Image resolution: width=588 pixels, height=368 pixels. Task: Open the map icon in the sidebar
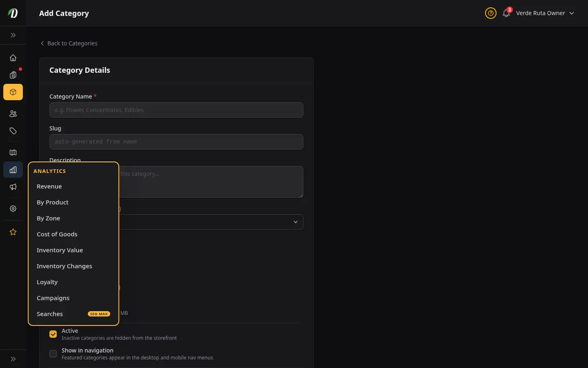point(13,153)
